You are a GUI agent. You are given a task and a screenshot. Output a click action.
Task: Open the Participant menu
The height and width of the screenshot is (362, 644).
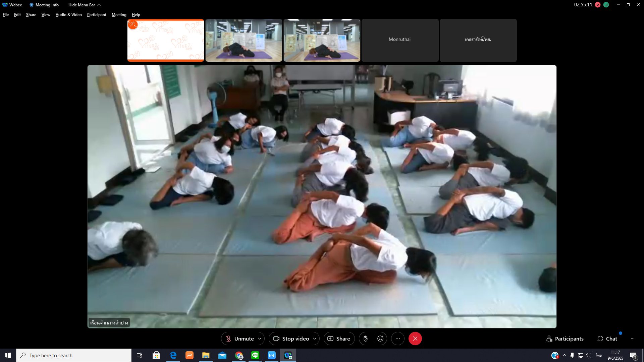(96, 15)
